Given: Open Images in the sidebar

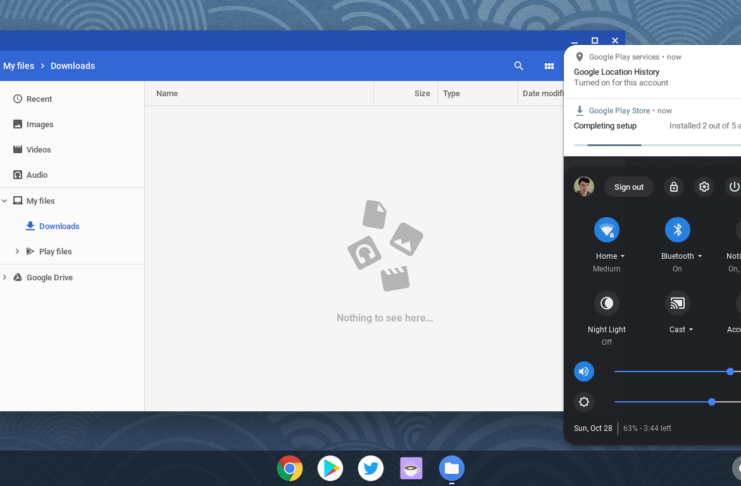Looking at the screenshot, I should [40, 124].
